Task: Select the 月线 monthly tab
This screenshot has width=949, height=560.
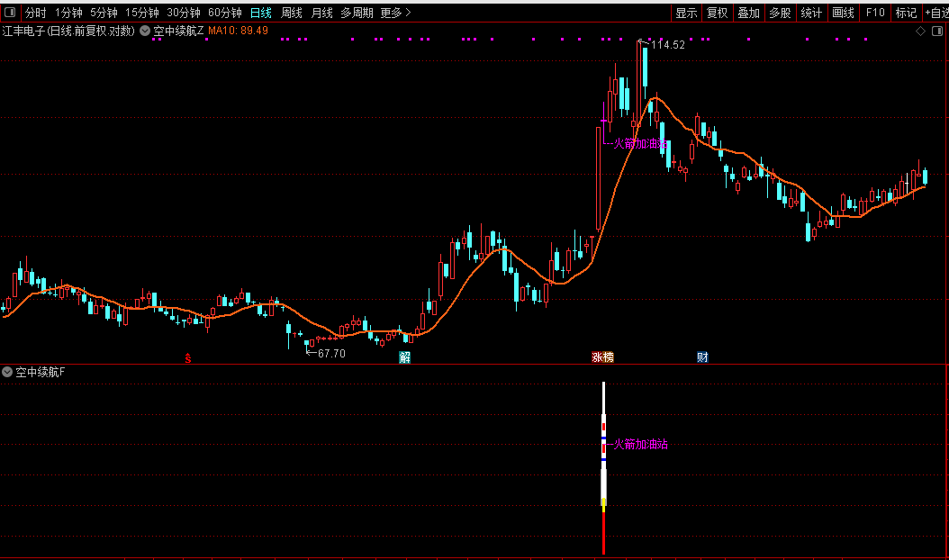Action: (x=322, y=13)
